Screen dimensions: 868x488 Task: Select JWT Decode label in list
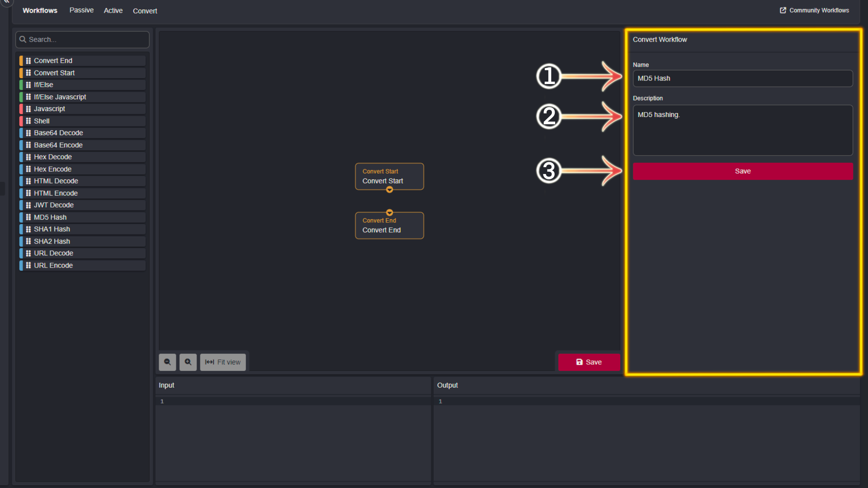(53, 205)
